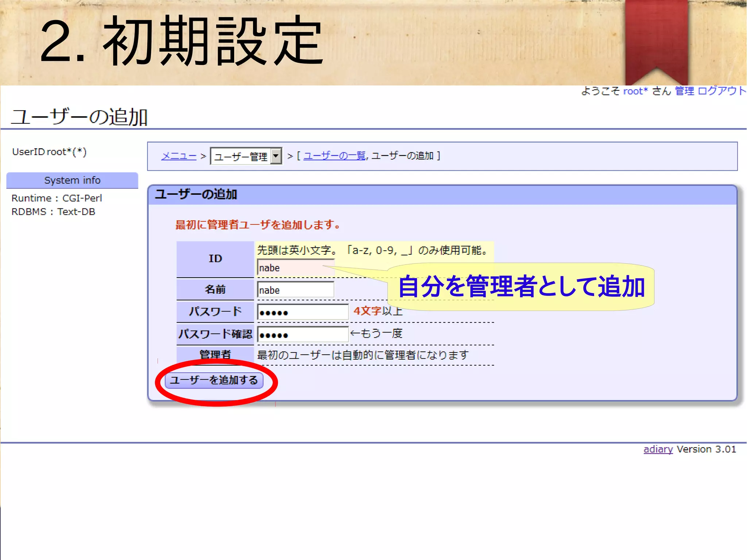Open the root* user link in welcome text
The width and height of the screenshot is (747, 560).
pos(635,91)
